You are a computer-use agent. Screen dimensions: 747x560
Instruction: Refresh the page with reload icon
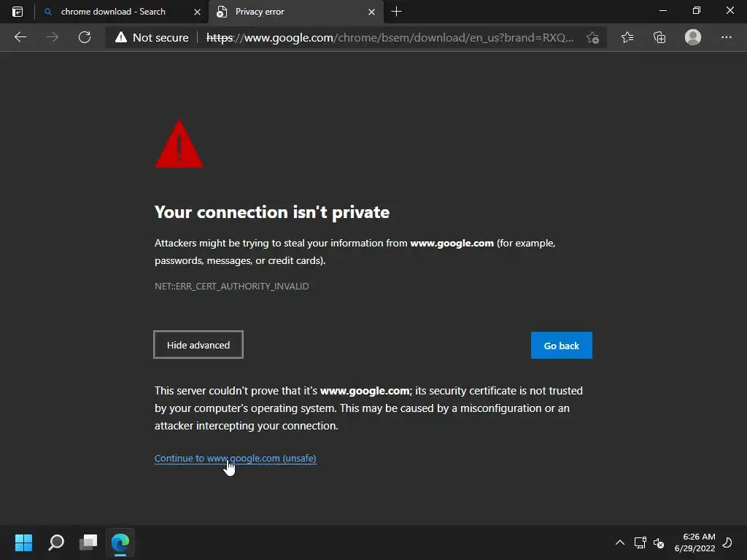tap(85, 37)
